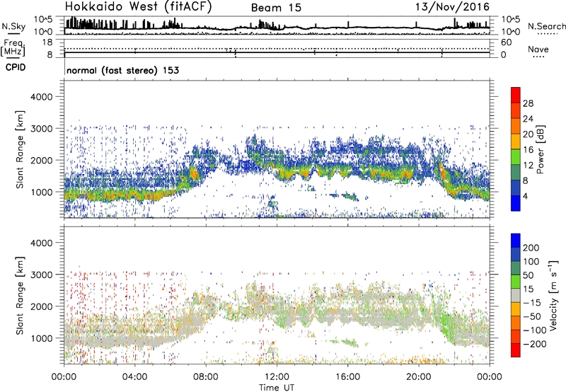Viewport: 566px width, 392px height.
Task: Click the '2000' tick on the velocity panel
Action: [x=42, y=306]
